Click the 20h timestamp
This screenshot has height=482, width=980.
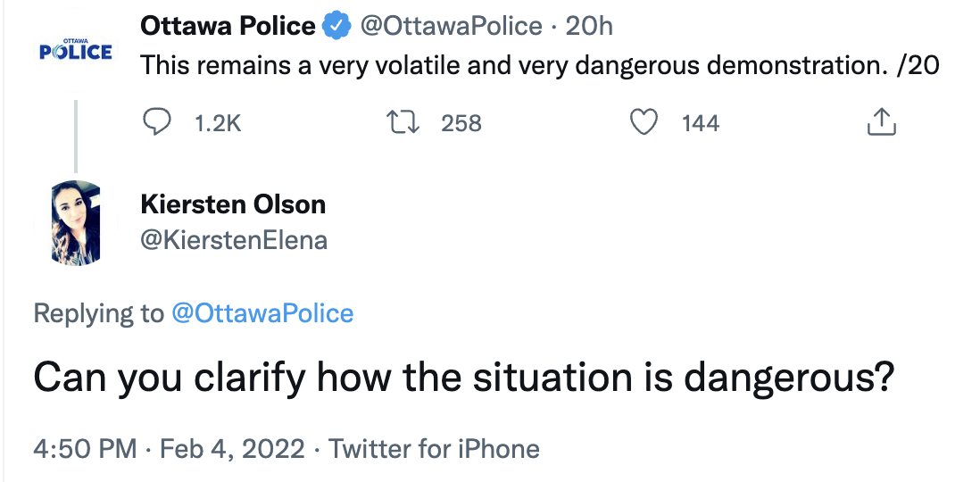[590, 27]
